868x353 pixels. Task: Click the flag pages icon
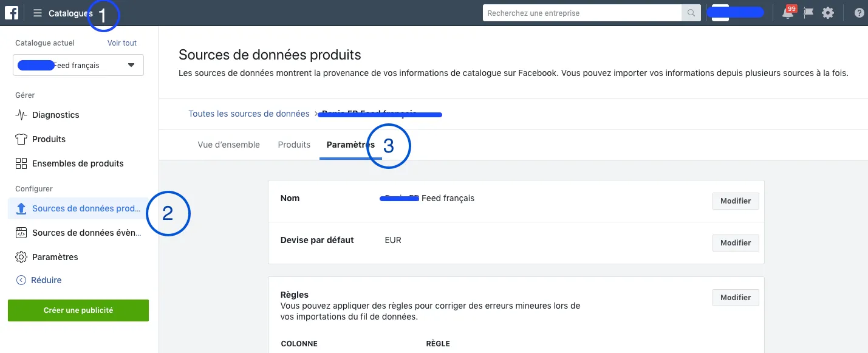(808, 13)
